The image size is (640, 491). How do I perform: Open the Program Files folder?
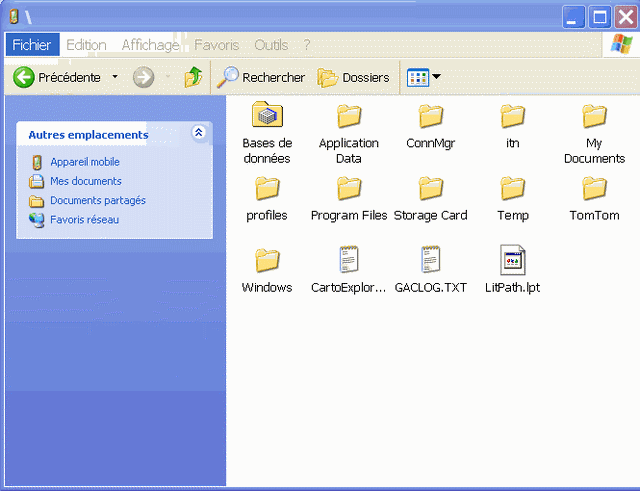click(349, 188)
